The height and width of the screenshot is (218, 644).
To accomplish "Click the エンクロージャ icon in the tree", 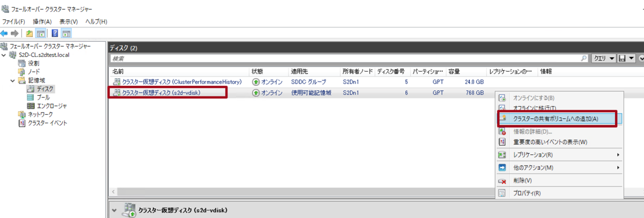I will tap(31, 106).
